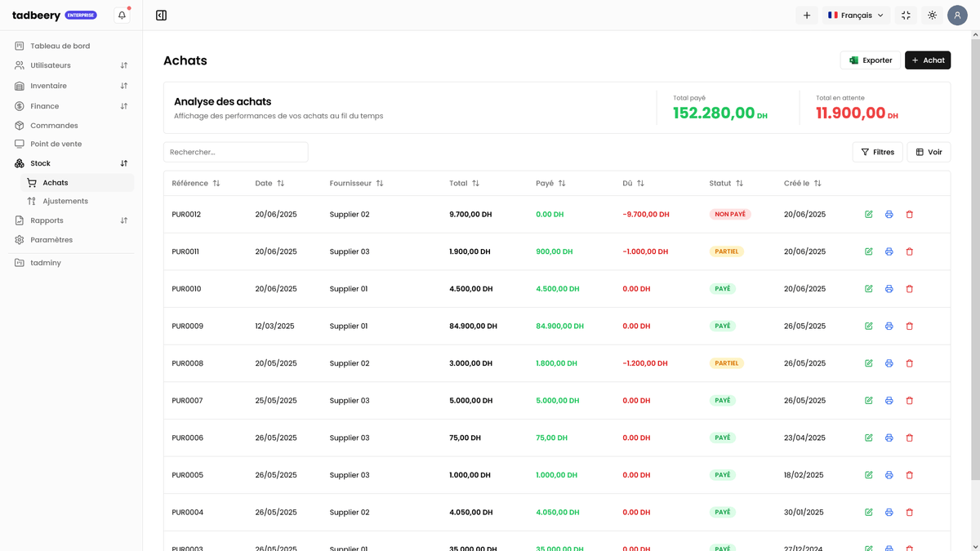980x551 pixels.
Task: Open the user profile avatar
Action: point(957,16)
